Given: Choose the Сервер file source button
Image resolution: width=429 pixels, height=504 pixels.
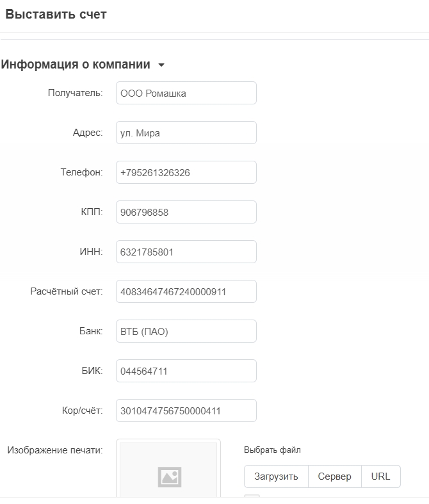Looking at the screenshot, I should [x=334, y=476].
